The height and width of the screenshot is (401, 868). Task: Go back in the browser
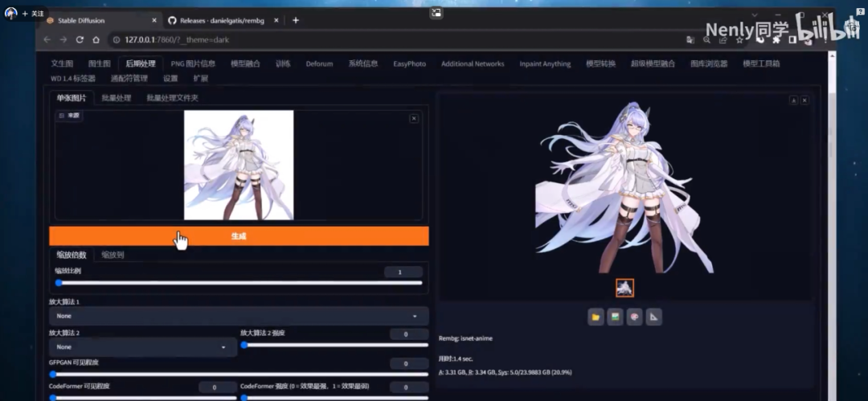47,40
